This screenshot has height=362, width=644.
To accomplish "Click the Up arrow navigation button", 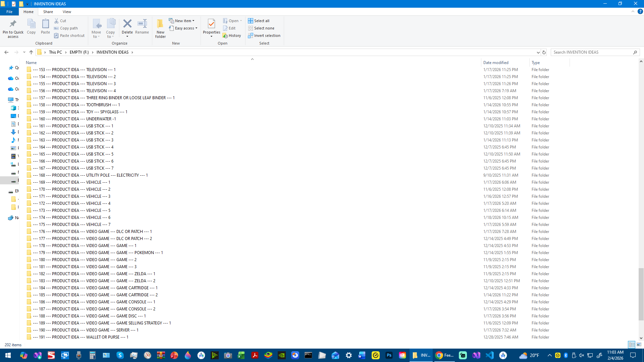I will [x=31, y=52].
